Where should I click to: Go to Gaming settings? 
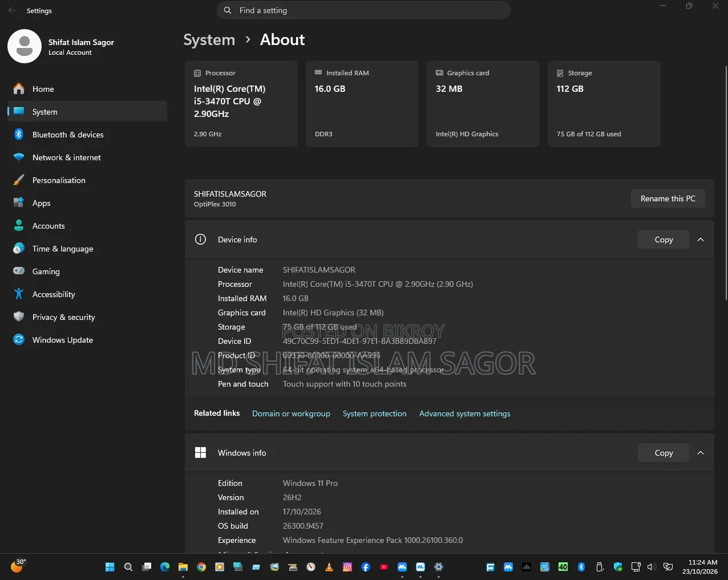pyautogui.click(x=87, y=271)
